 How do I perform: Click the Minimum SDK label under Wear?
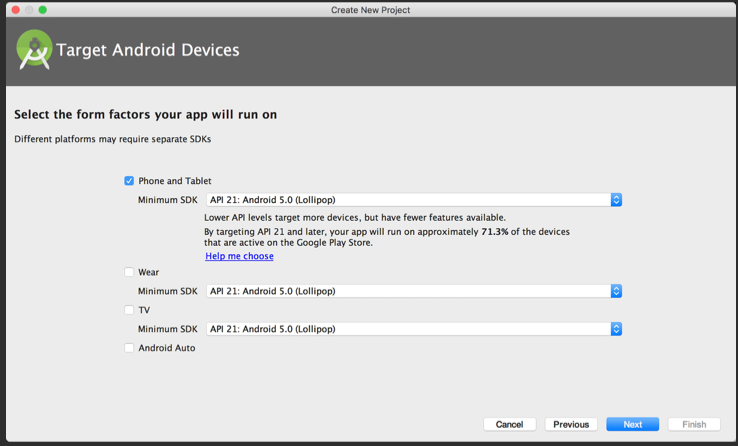[168, 291]
